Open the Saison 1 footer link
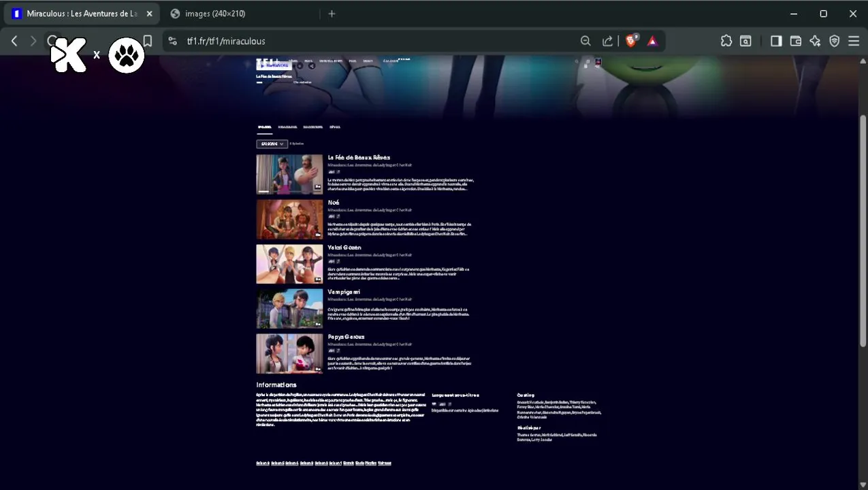 click(x=336, y=463)
